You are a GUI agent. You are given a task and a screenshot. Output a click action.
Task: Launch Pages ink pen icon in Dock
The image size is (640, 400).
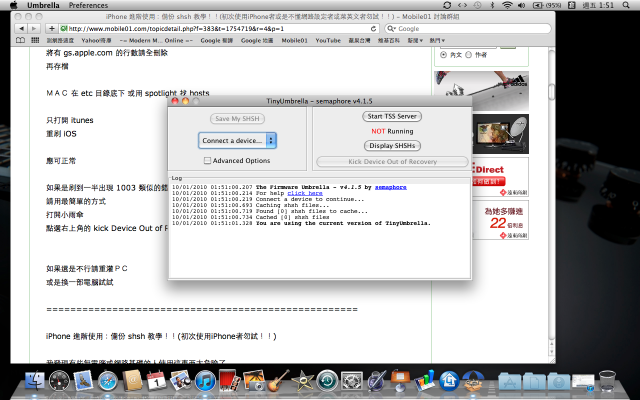(x=376, y=380)
